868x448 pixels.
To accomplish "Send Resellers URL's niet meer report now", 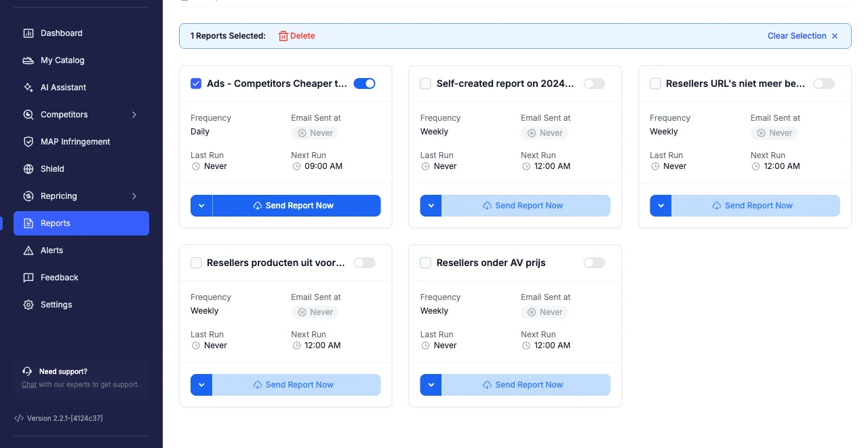I will pyautogui.click(x=756, y=206).
